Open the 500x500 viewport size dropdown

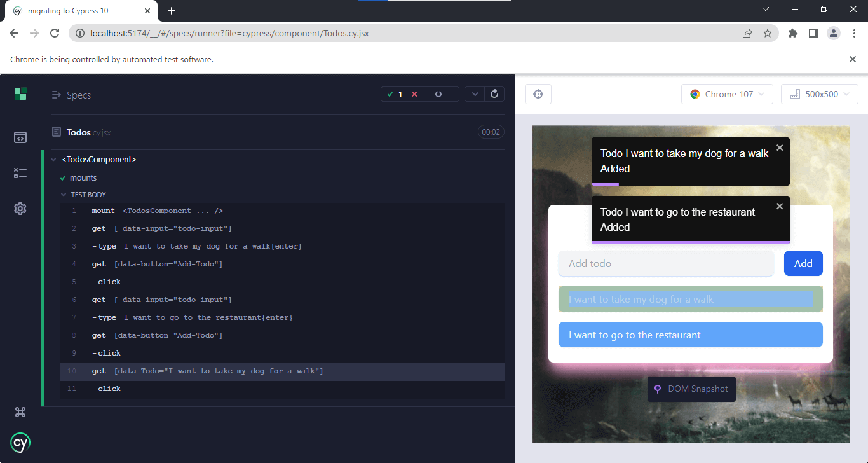[x=820, y=93]
